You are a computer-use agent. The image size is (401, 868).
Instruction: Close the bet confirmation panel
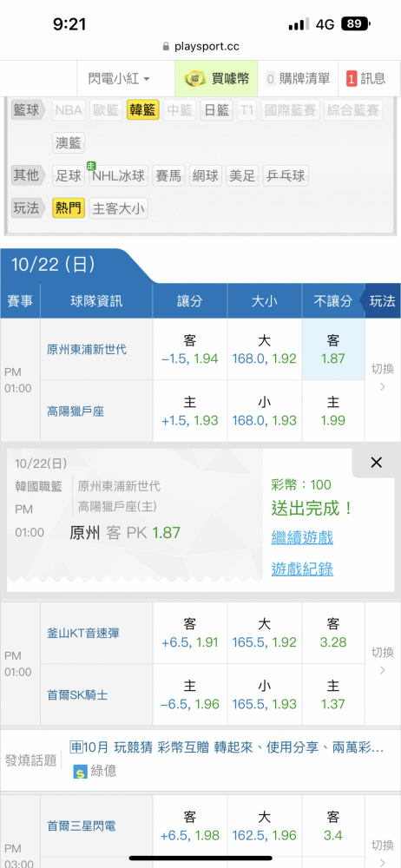pos(376,463)
